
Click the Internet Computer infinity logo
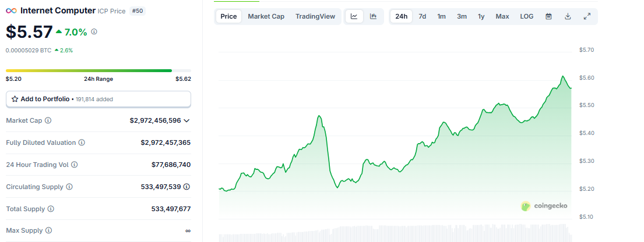(11, 10)
